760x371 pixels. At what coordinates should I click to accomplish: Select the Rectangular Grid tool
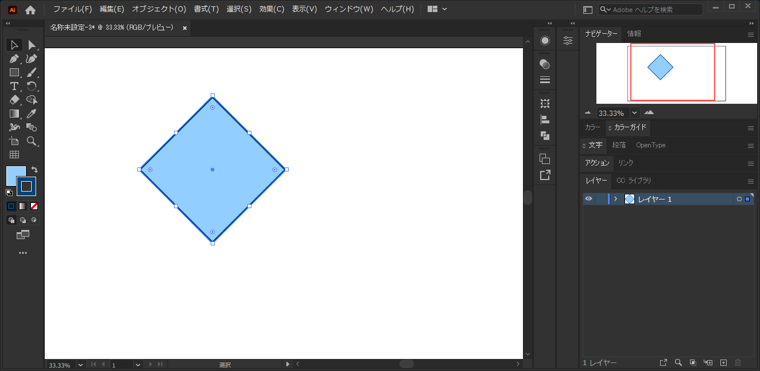coord(14,155)
